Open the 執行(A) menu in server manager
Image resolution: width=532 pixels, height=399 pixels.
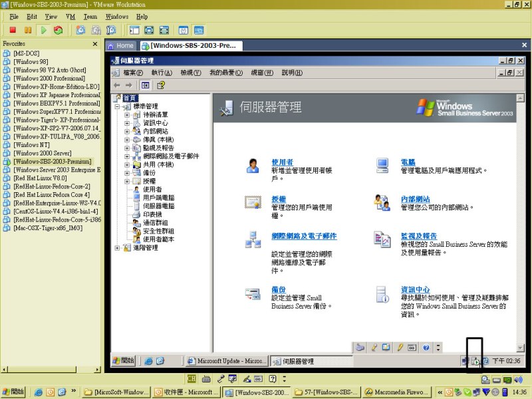[162, 72]
